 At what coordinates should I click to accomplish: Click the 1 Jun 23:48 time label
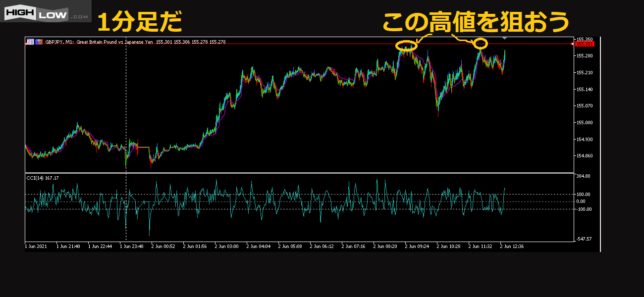pyautogui.click(x=131, y=246)
